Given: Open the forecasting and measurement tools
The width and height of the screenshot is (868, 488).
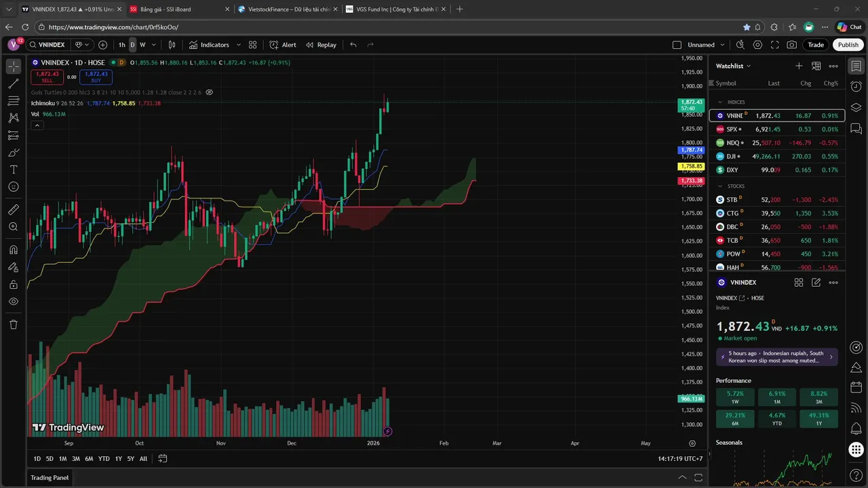Looking at the screenshot, I should [x=14, y=135].
